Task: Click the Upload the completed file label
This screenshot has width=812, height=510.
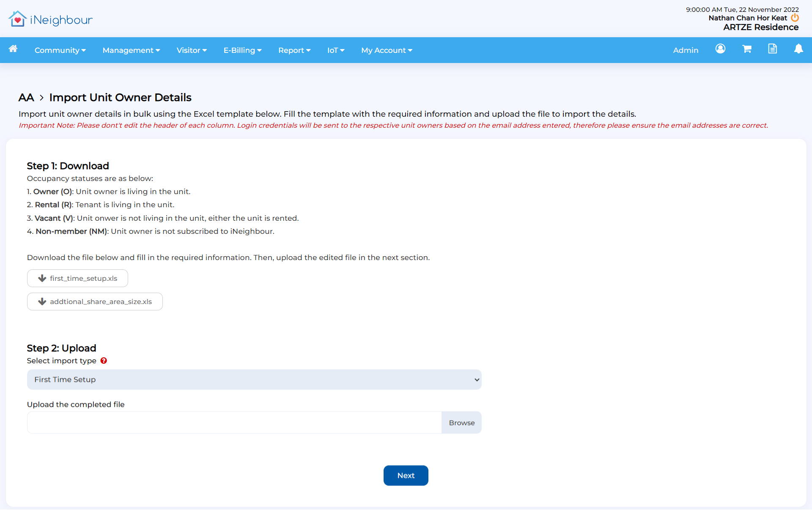Action: [x=76, y=405]
